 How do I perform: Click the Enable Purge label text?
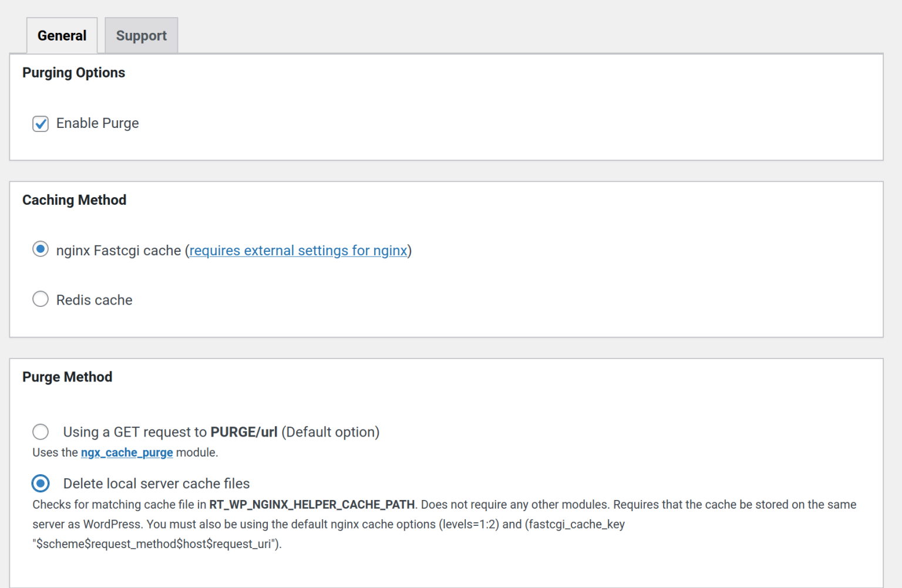(x=97, y=123)
